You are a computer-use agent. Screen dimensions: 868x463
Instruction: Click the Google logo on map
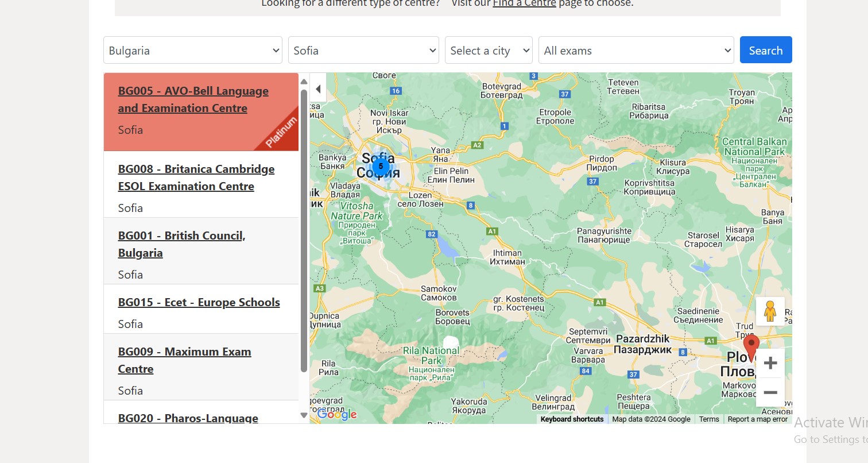tap(337, 414)
